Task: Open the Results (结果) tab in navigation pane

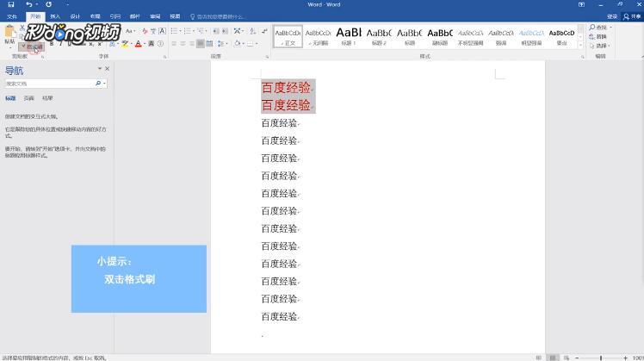Action: [x=47, y=98]
